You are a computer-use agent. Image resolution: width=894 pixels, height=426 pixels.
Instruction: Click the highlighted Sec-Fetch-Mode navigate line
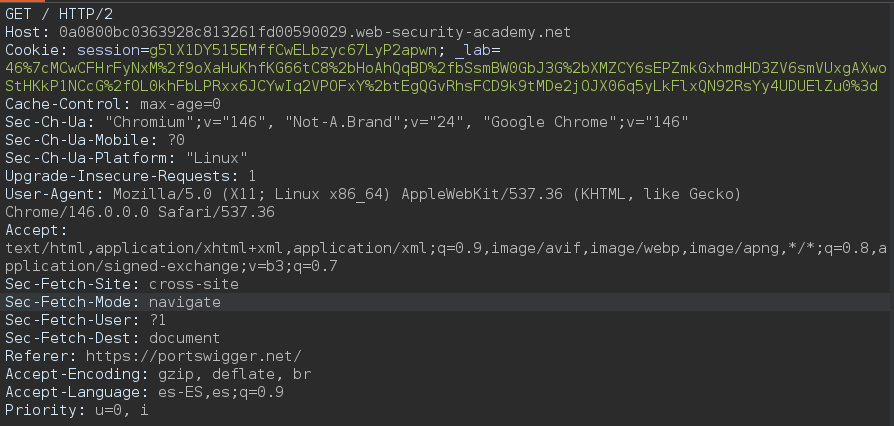click(x=113, y=302)
